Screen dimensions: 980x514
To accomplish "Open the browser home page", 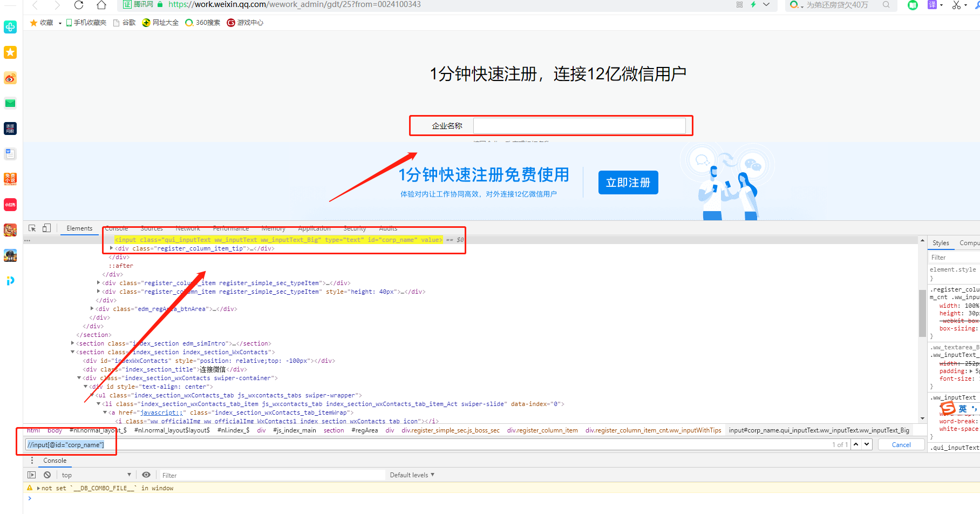I will tap(101, 5).
